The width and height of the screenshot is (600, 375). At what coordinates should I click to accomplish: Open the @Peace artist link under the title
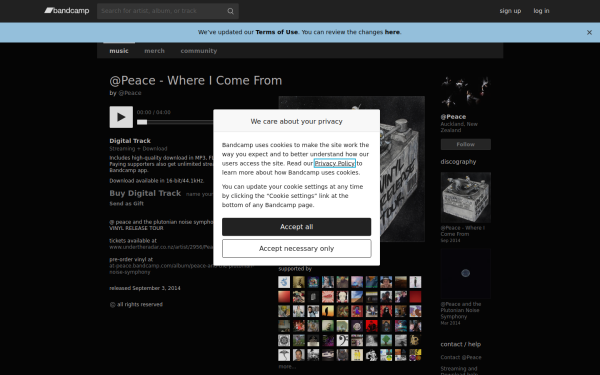pyautogui.click(x=130, y=93)
